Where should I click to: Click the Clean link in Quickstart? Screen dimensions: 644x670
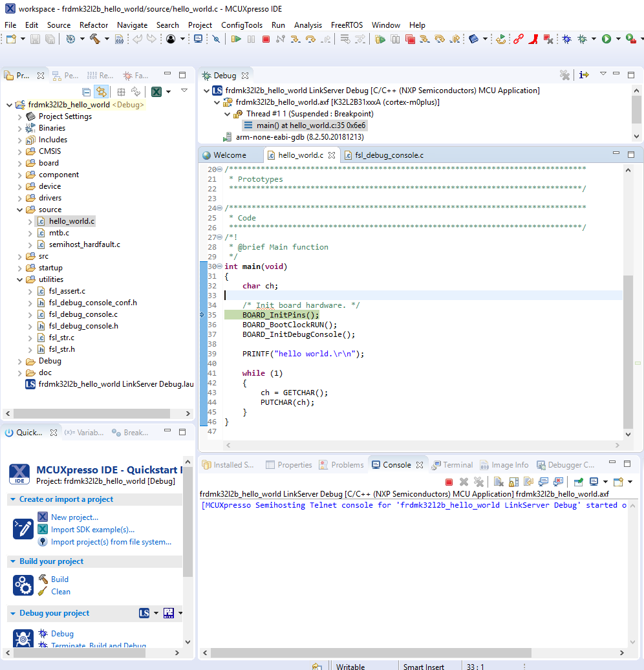(x=61, y=591)
